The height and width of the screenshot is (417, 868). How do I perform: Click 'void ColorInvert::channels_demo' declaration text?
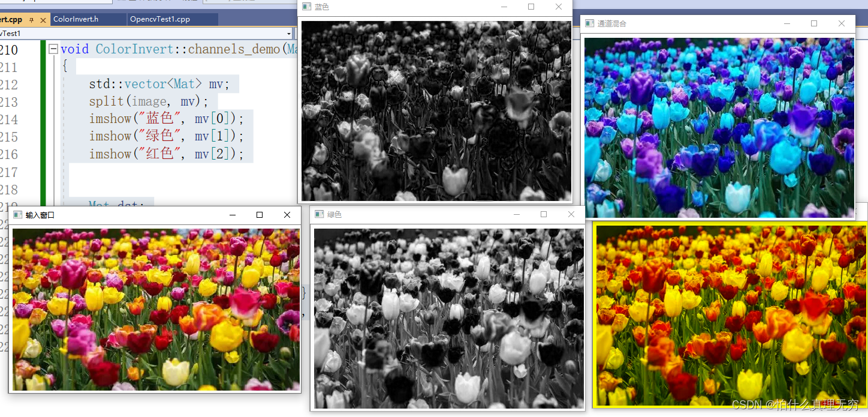170,49
